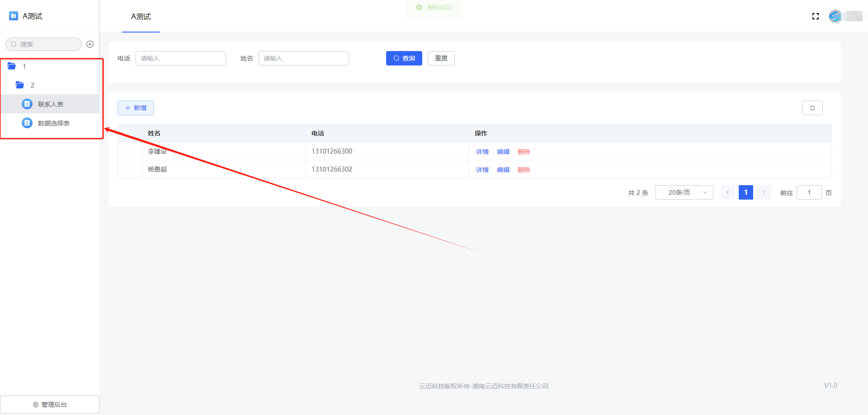This screenshot has height=415, width=868.
Task: Switch to the A测试 tab
Action: click(141, 17)
